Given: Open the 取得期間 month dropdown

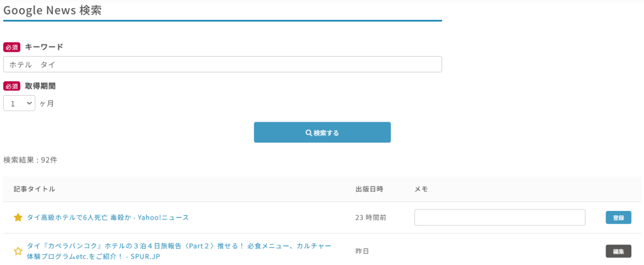Looking at the screenshot, I should point(19,103).
